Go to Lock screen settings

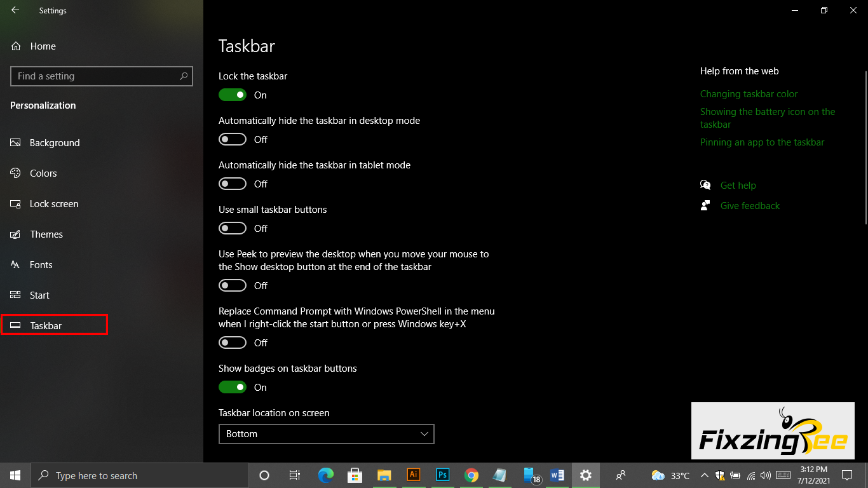(54, 204)
